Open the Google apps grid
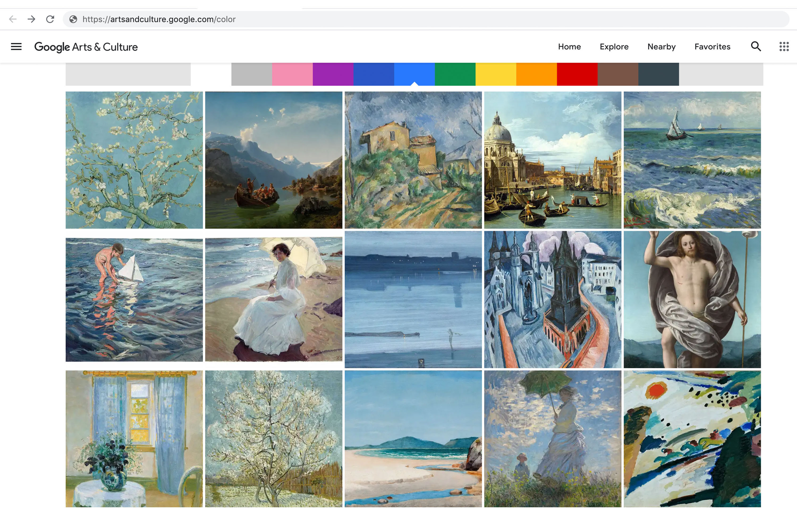Screen dimensions: 797x532 [x=784, y=46]
